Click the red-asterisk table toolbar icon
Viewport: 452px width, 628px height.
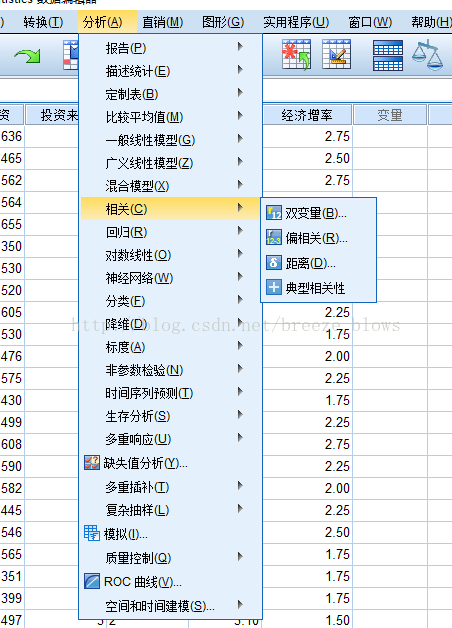click(x=296, y=54)
